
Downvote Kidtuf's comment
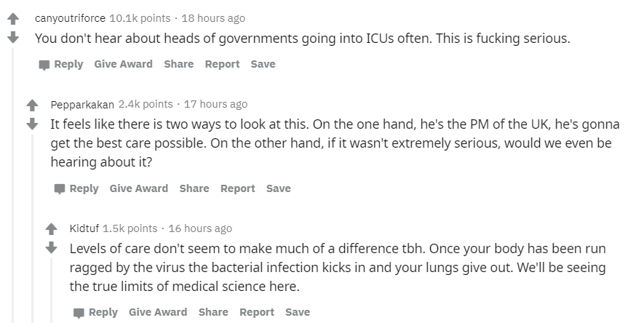pos(52,247)
